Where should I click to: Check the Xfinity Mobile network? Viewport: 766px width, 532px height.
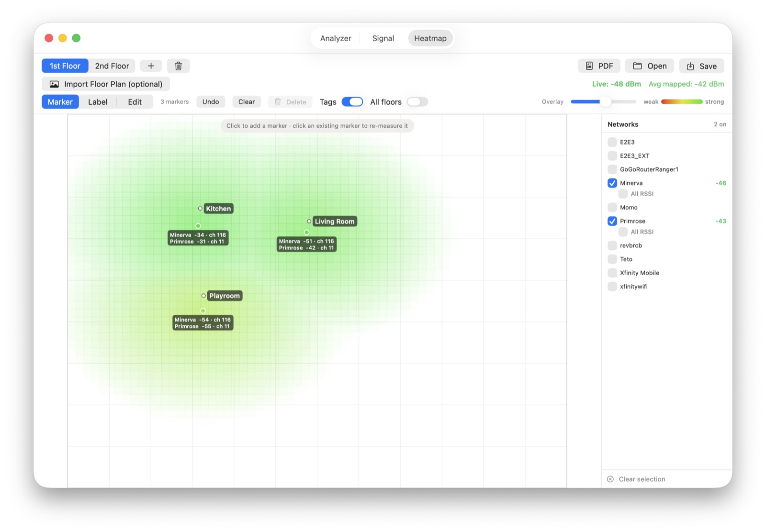click(x=612, y=273)
